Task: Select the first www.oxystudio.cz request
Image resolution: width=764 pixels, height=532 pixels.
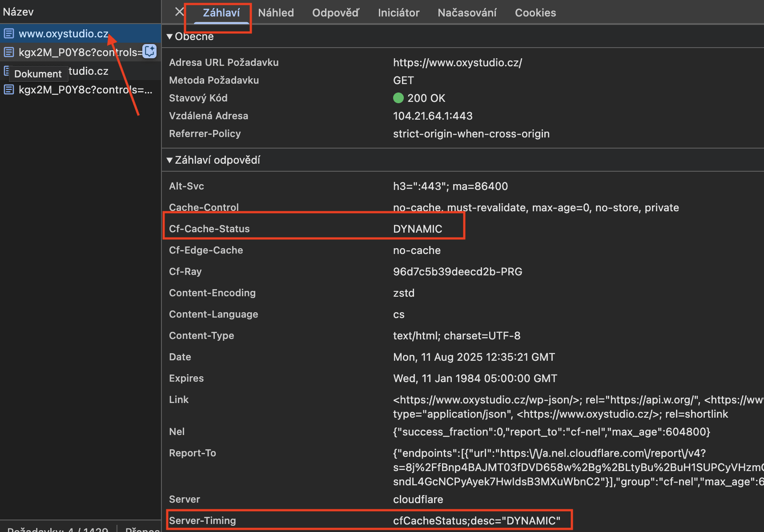Action: pyautogui.click(x=80, y=34)
